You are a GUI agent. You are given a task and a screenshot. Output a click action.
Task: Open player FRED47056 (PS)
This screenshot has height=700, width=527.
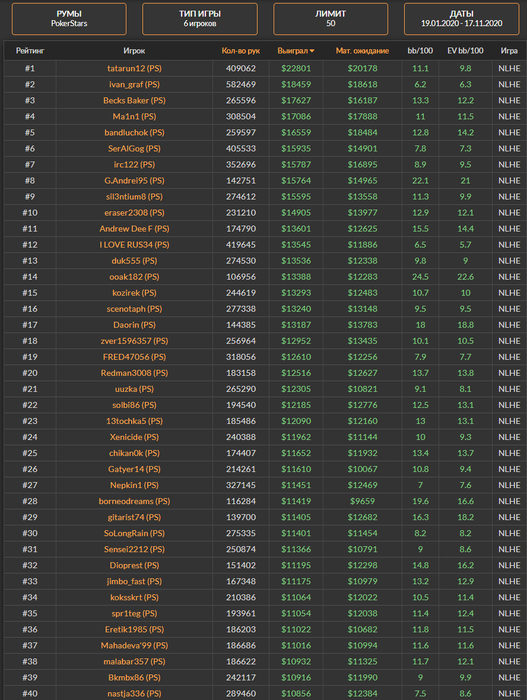coord(134,358)
